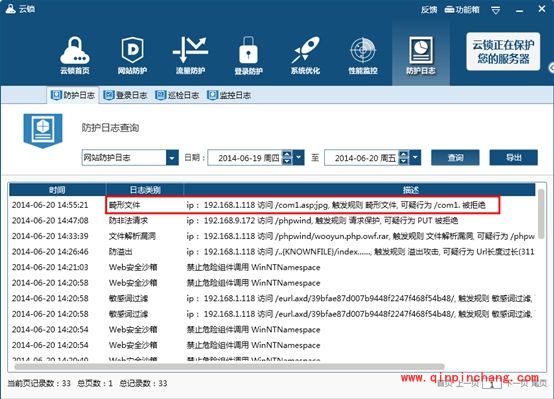The image size is (554, 399).
Task: Open the end date calendar dropdown
Action: coord(415,158)
